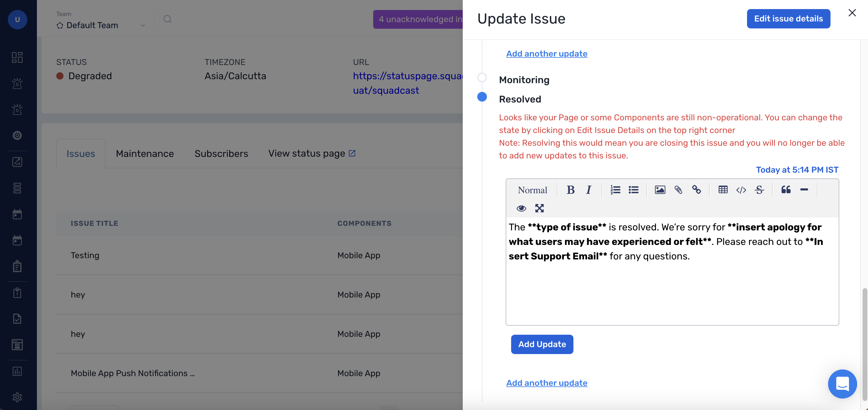Open the Maintenance tab
The height and width of the screenshot is (410, 868).
coord(145,154)
